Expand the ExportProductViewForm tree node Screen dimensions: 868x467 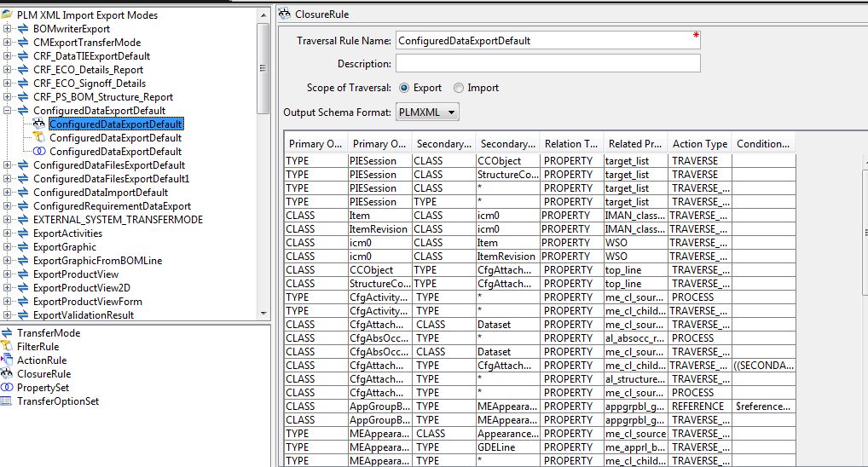[7, 302]
